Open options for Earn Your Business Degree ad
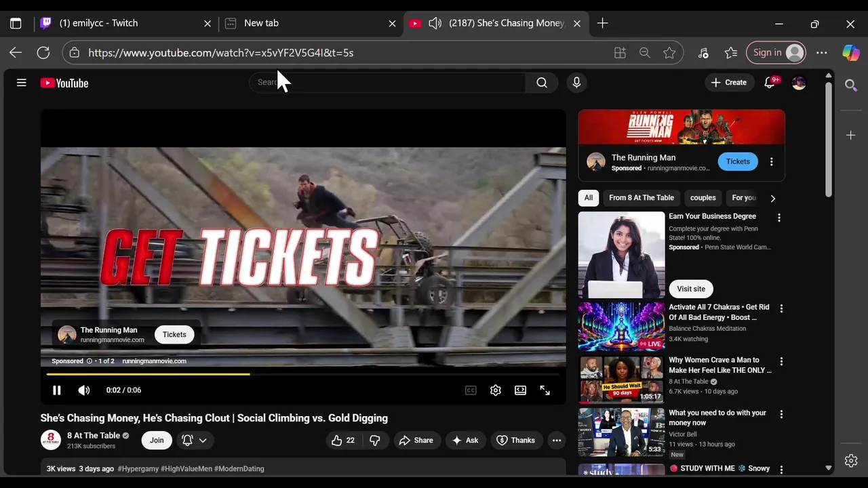868x488 pixels. coord(779,218)
